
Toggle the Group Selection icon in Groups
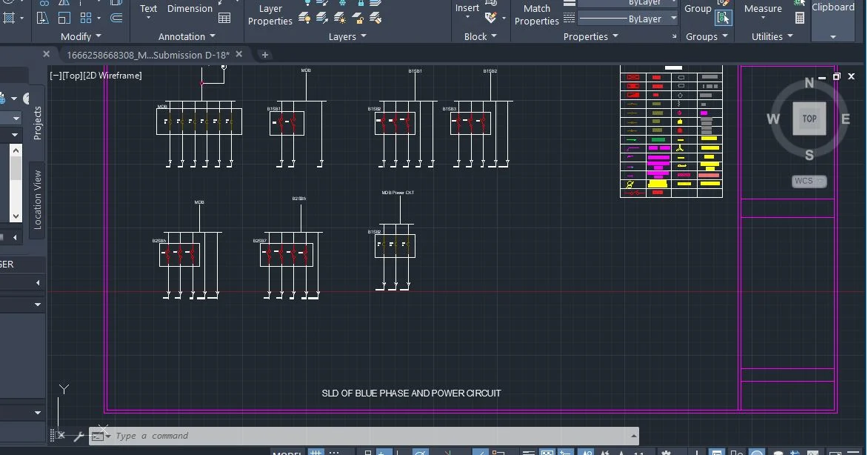click(723, 19)
